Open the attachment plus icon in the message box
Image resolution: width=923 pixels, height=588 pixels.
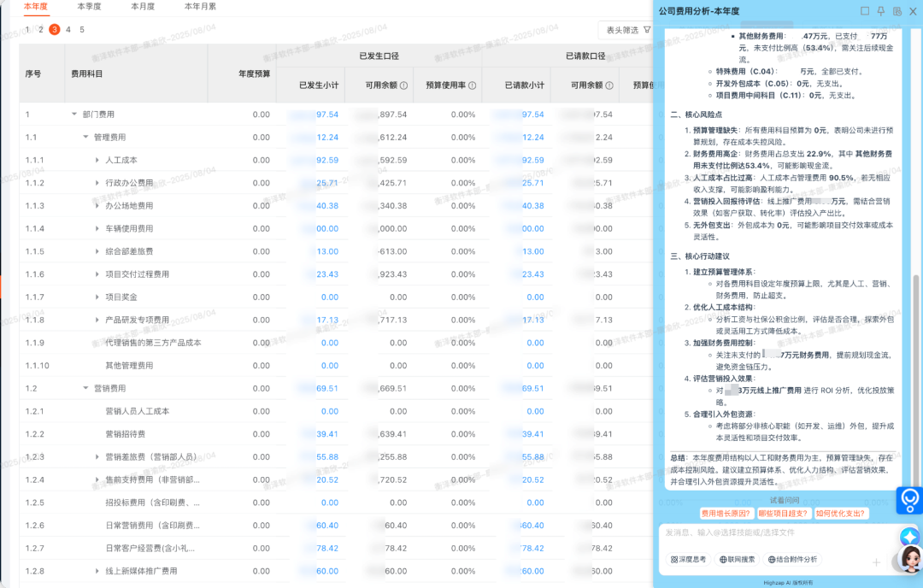coord(877,562)
